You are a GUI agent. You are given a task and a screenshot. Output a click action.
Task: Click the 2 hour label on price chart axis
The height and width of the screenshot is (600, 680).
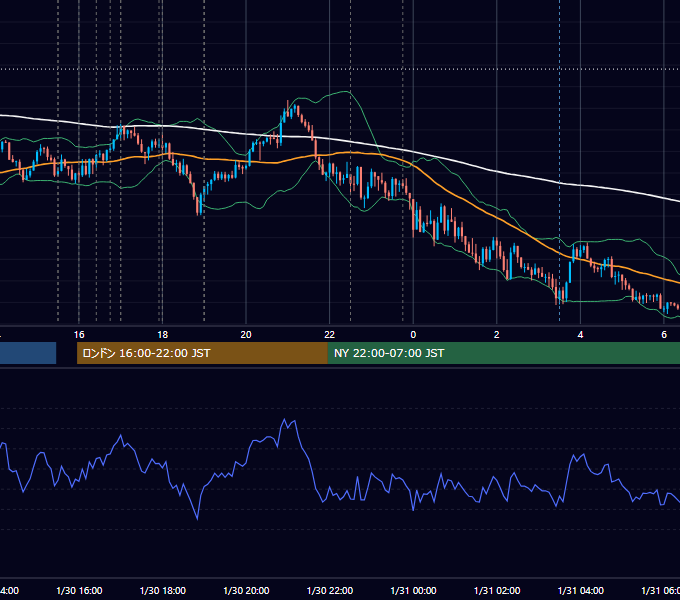click(x=497, y=335)
